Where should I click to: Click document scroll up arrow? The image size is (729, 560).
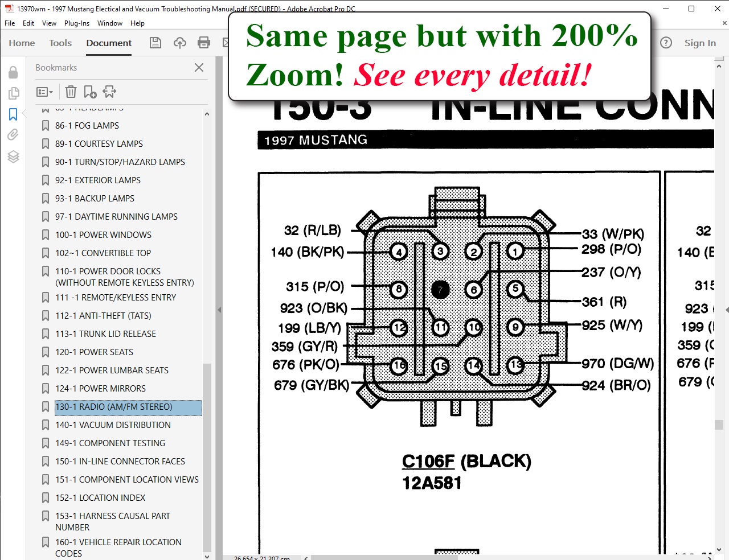click(719, 66)
